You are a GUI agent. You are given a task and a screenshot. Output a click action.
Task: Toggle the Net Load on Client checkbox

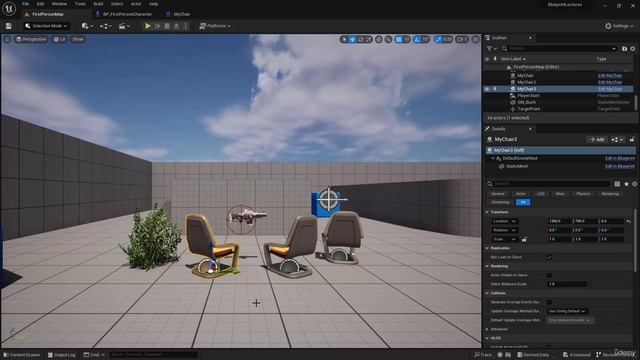[x=549, y=258]
